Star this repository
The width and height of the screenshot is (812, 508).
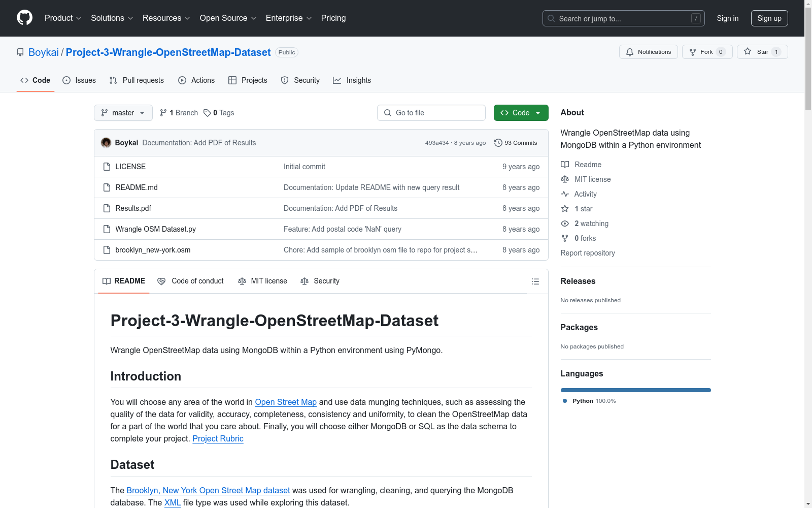pyautogui.click(x=762, y=52)
